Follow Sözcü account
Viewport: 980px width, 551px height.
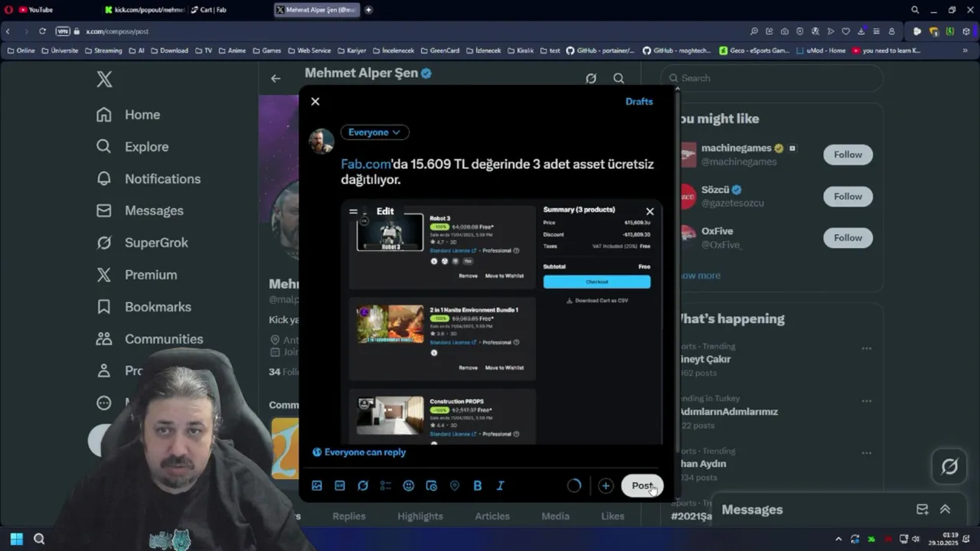pyautogui.click(x=848, y=197)
